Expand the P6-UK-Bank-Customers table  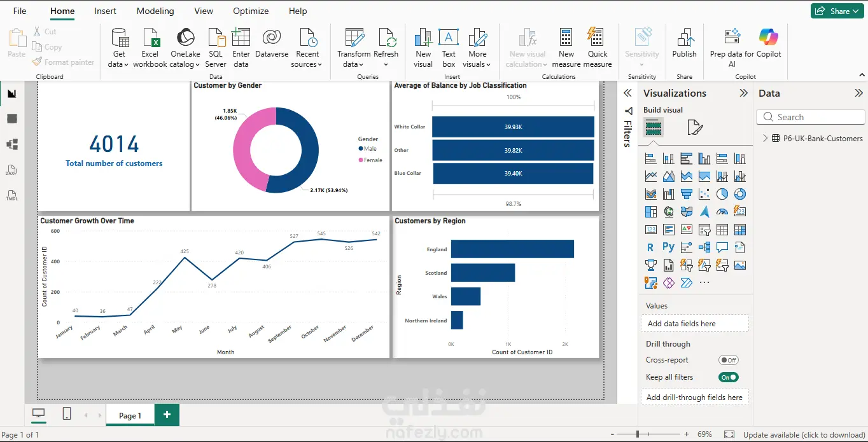[x=765, y=138]
